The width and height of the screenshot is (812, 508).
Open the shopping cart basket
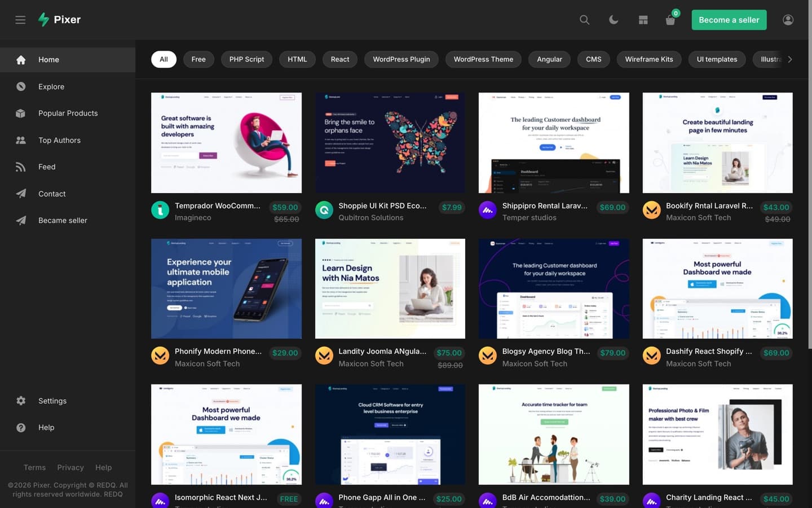670,20
